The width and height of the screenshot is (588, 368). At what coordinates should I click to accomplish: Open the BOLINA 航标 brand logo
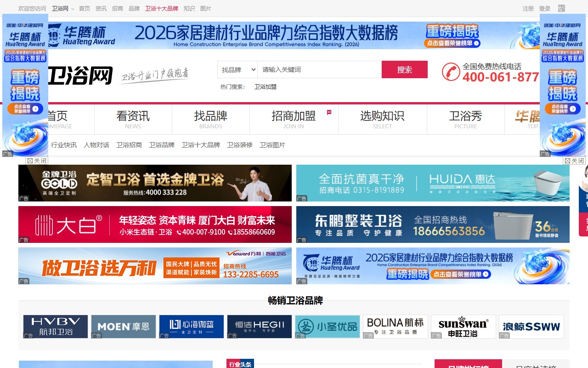pos(396,327)
